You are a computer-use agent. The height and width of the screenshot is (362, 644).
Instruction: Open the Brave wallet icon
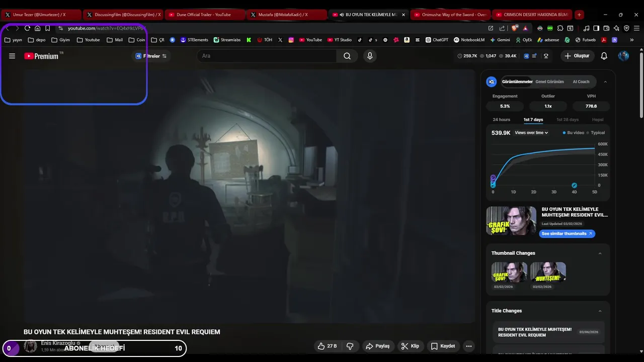click(606, 28)
